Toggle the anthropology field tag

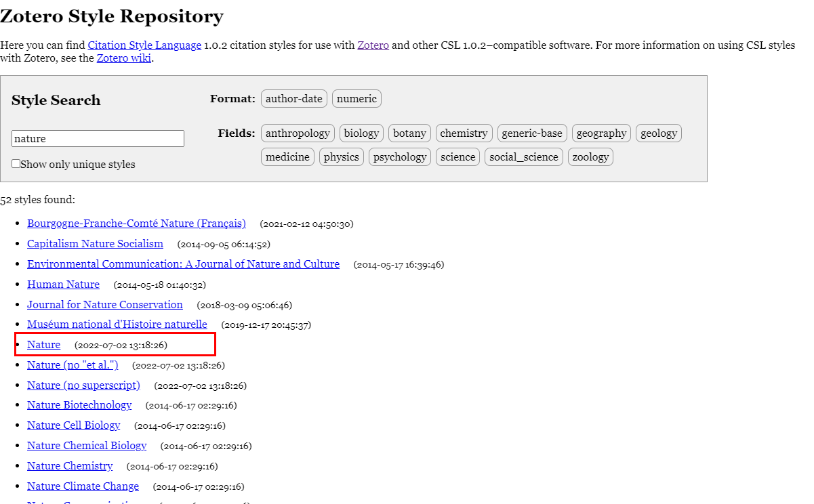pos(298,133)
